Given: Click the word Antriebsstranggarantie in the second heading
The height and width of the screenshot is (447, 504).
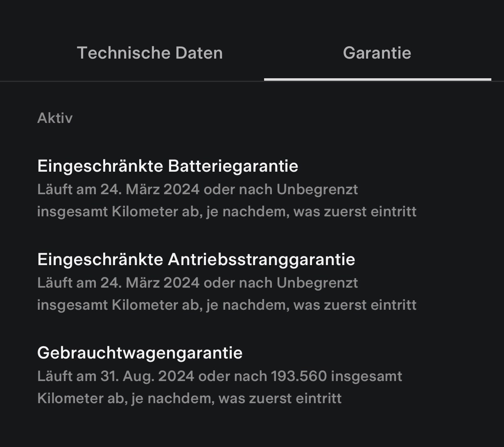Looking at the screenshot, I should pyautogui.click(x=262, y=259).
